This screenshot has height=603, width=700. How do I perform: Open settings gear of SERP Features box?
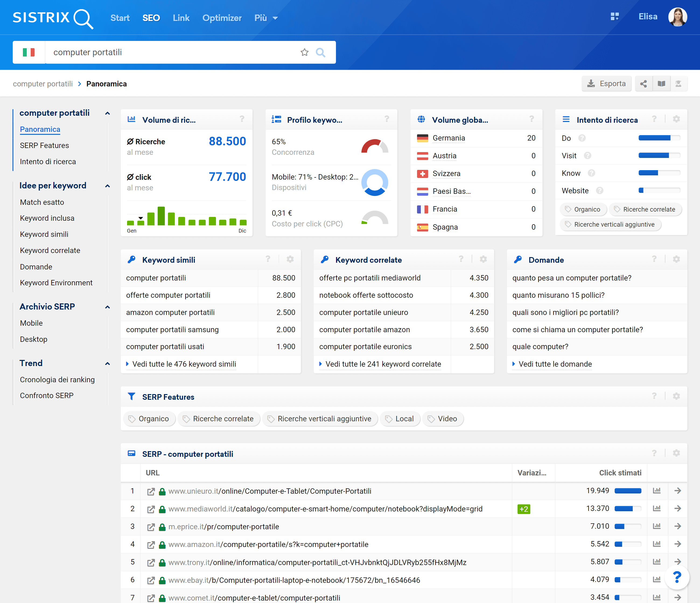click(676, 396)
